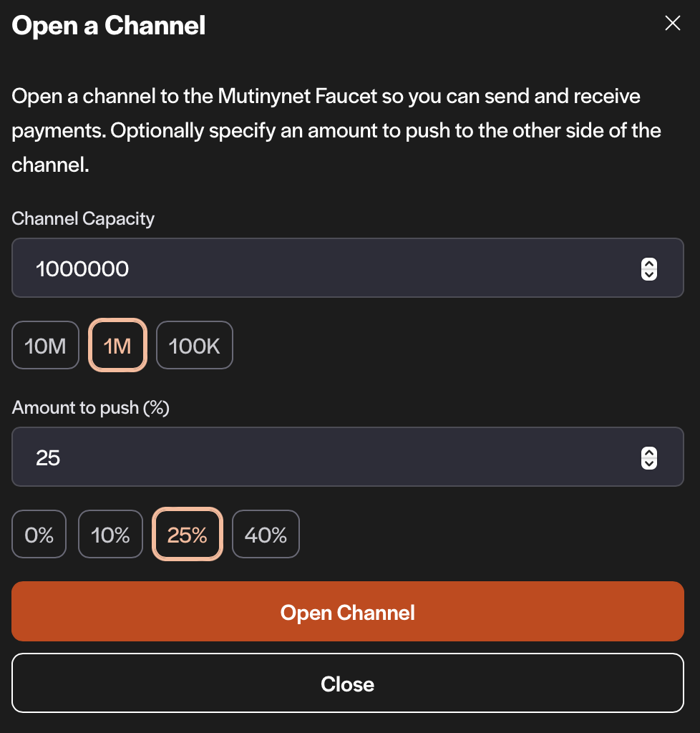Decrement Channel Capacity with down stepper arrow

click(x=648, y=274)
